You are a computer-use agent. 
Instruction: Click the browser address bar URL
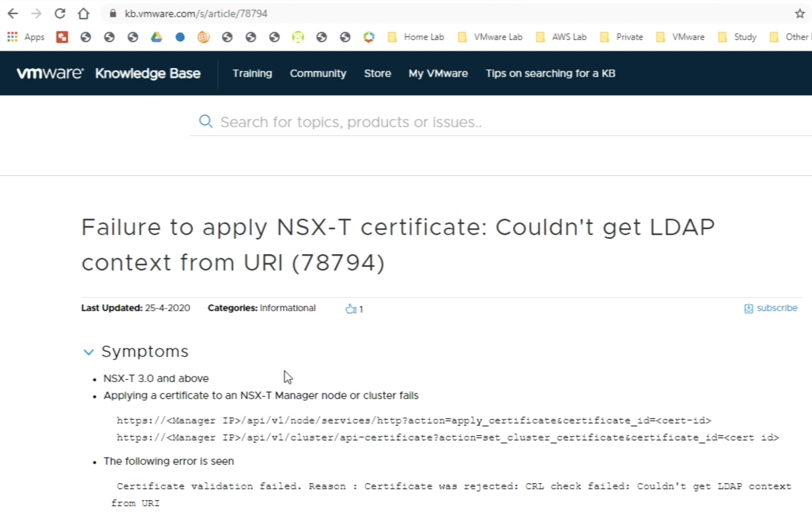coord(196,14)
